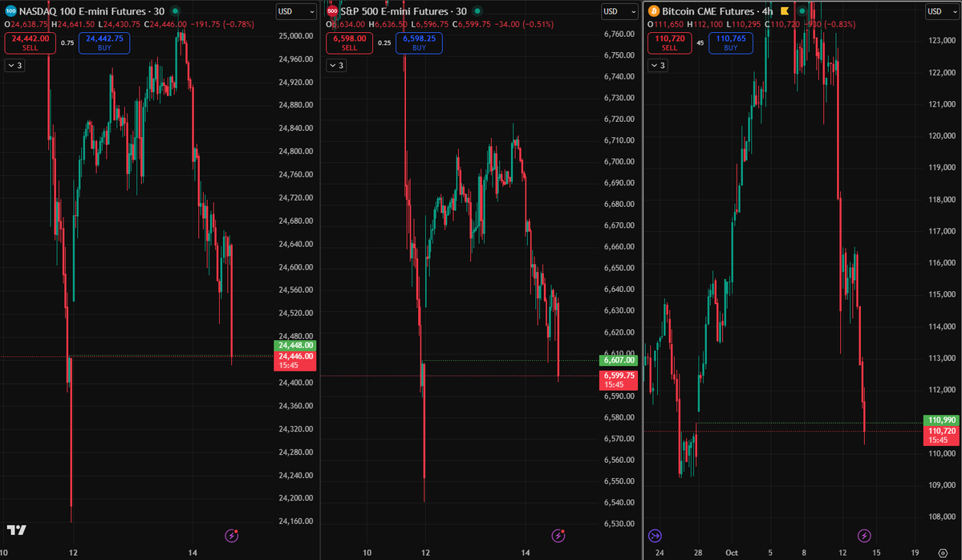Click the 45 spread value on Bitcoin chart

[x=700, y=43]
